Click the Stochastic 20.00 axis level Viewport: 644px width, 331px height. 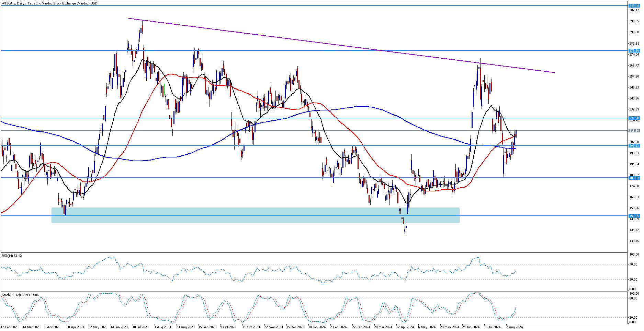[x=634, y=317]
